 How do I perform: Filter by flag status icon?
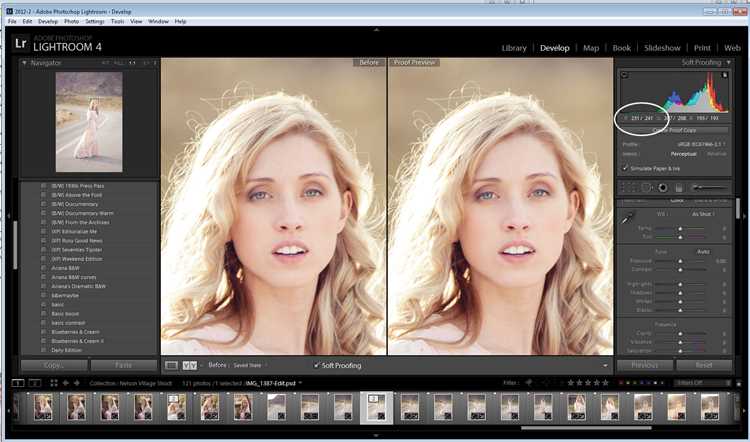click(x=529, y=383)
